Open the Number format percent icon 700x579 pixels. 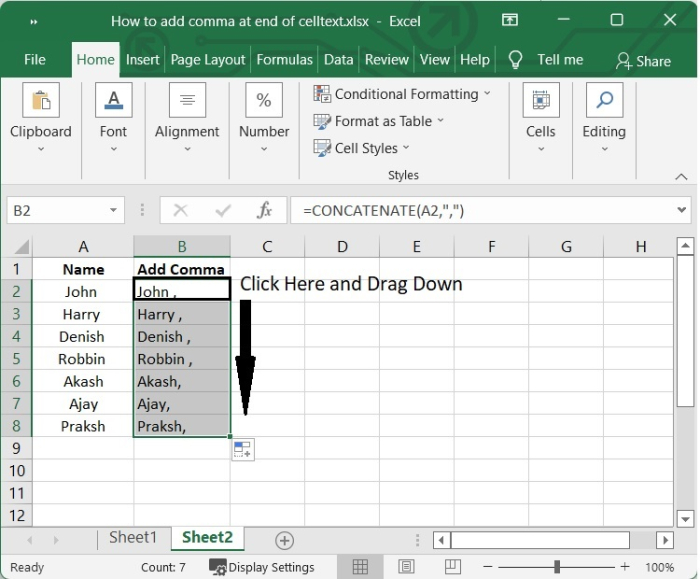(x=264, y=101)
